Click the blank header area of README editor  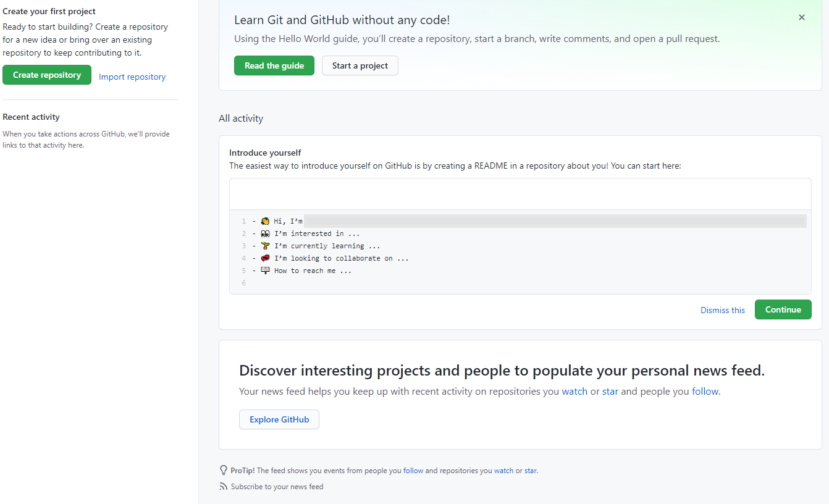coord(520,194)
